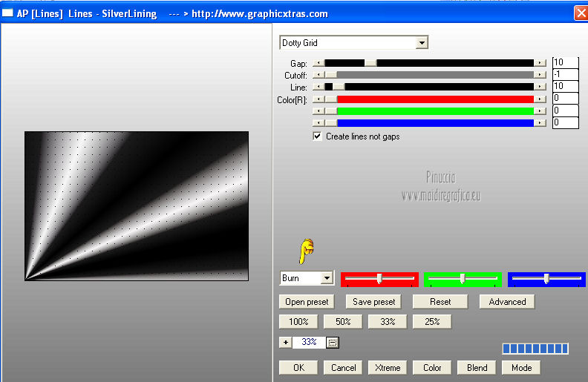
Task: Click the green color slider left arrow
Action: pyautogui.click(x=318, y=111)
